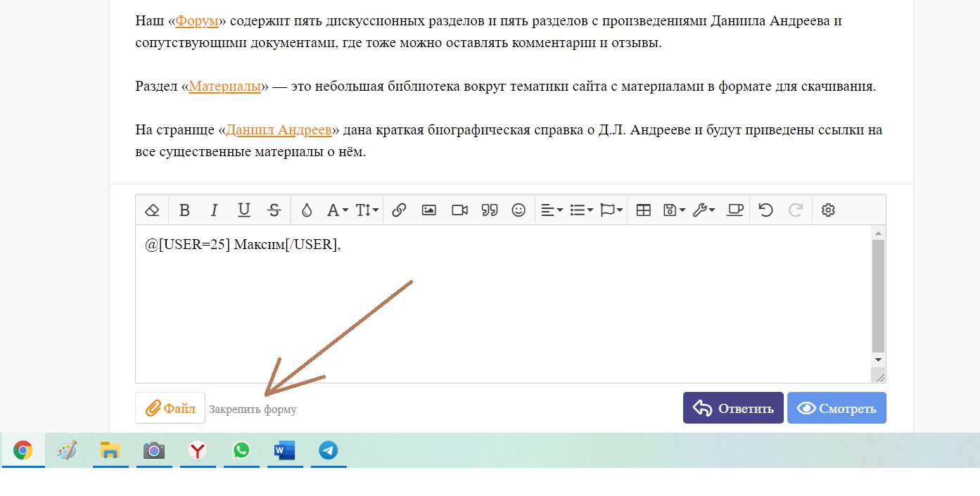980x496 pixels.
Task: Open editor settings gear
Action: point(828,210)
